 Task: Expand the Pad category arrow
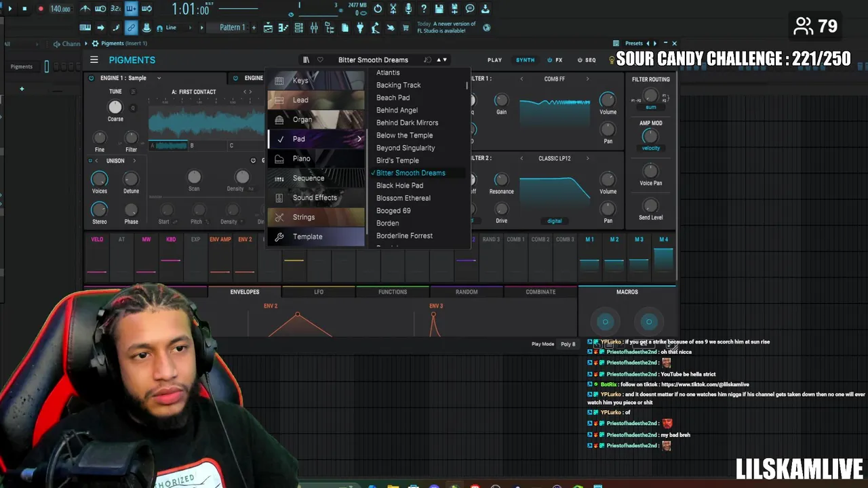[x=359, y=139]
